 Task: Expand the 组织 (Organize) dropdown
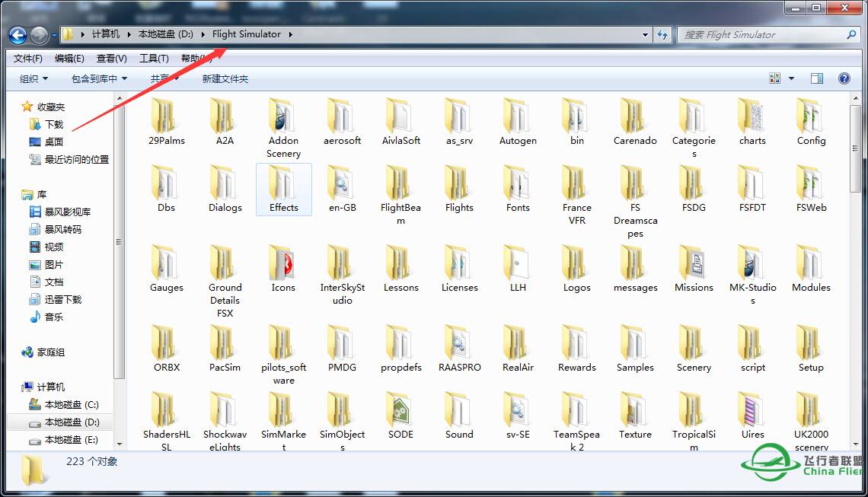click(34, 78)
